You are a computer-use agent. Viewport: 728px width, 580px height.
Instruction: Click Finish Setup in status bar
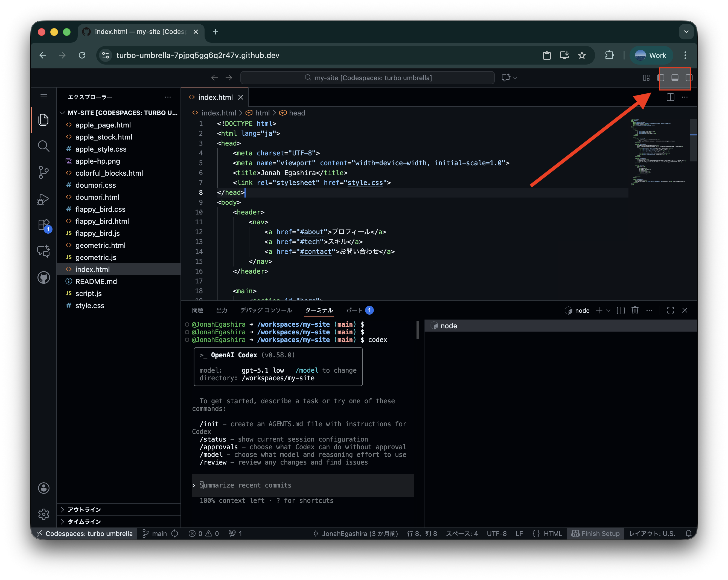(x=596, y=533)
